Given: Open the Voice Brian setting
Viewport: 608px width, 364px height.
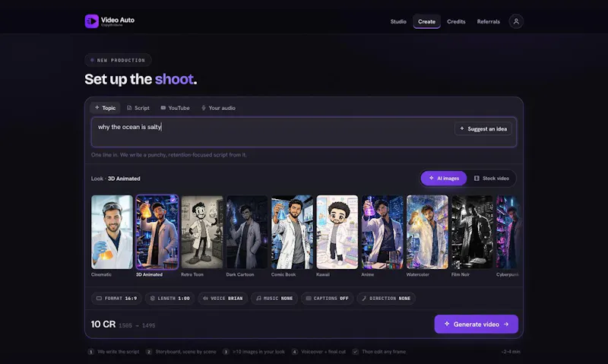Looking at the screenshot, I should 223,298.
